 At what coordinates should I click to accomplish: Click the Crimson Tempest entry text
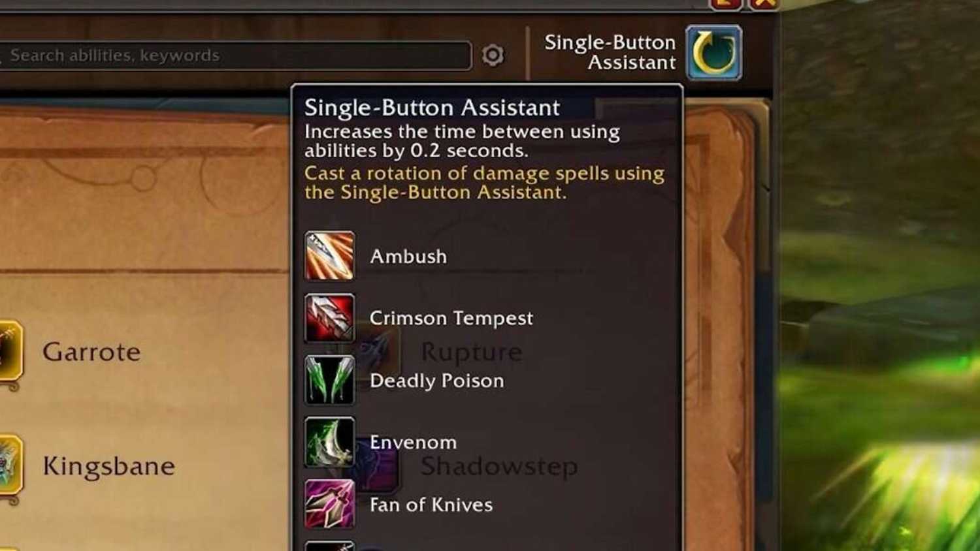click(451, 318)
